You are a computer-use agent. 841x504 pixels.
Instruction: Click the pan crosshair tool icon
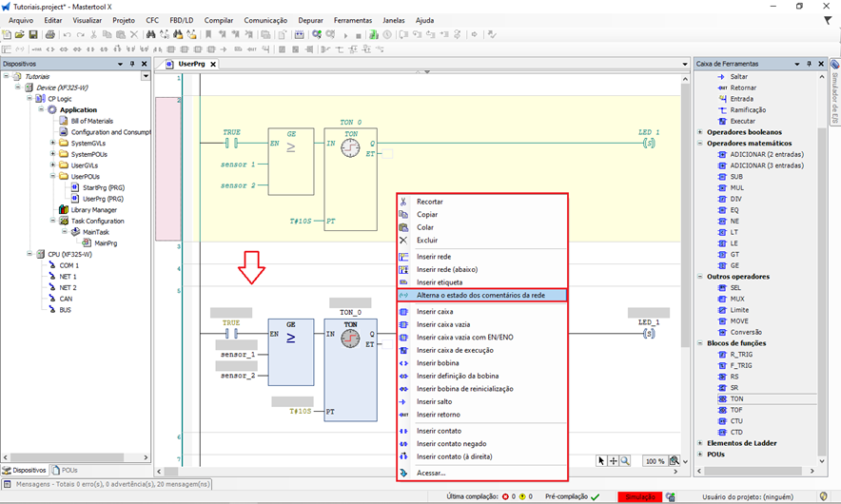(614, 460)
